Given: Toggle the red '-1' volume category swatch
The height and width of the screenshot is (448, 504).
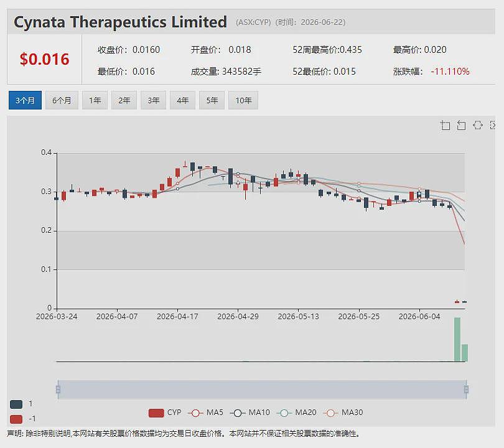Looking at the screenshot, I should 16,419.
